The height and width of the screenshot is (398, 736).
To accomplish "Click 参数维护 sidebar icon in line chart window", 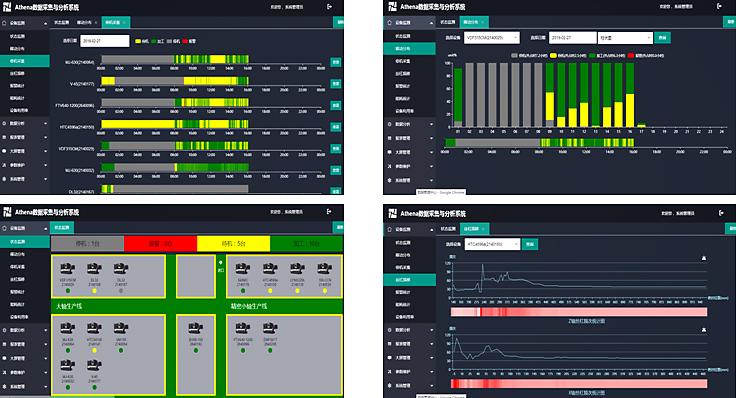I will (389, 372).
